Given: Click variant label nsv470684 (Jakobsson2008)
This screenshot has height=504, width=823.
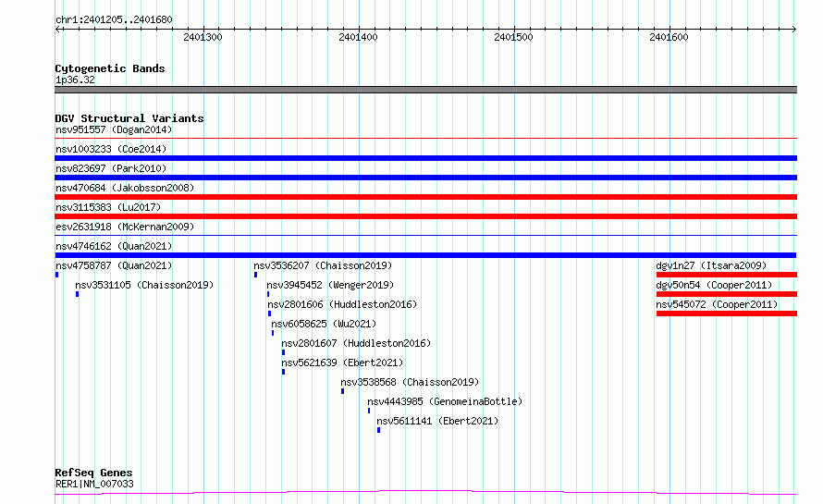Looking at the screenshot, I should 125,188.
